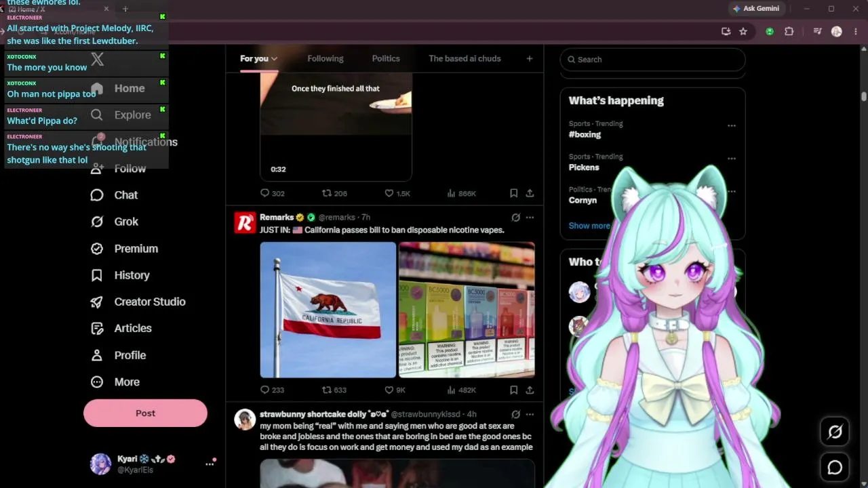Viewport: 868px width, 488px height.
Task: Bookmark this page with the star icon
Action: click(743, 31)
